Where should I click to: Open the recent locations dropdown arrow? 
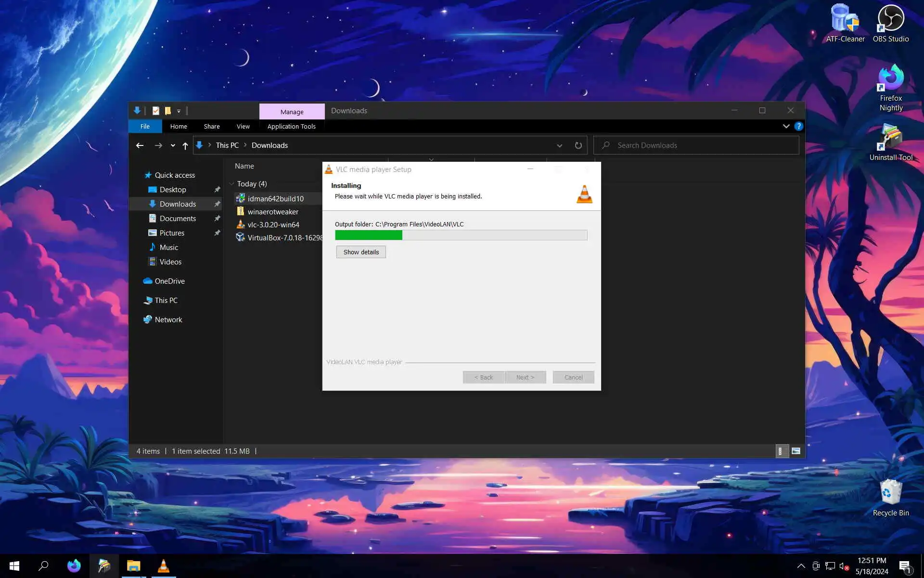173,145
